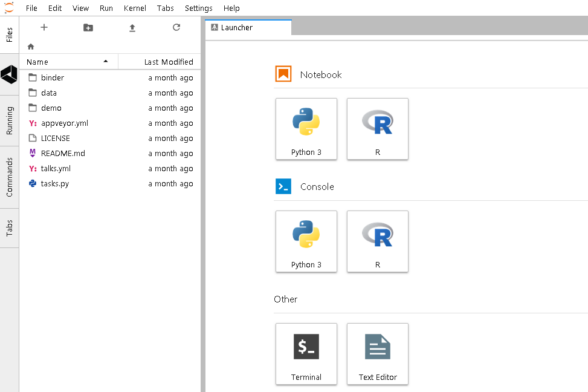The image size is (588, 392).
Task: Create a new folder with the folder-plus icon
Action: pyautogui.click(x=88, y=27)
